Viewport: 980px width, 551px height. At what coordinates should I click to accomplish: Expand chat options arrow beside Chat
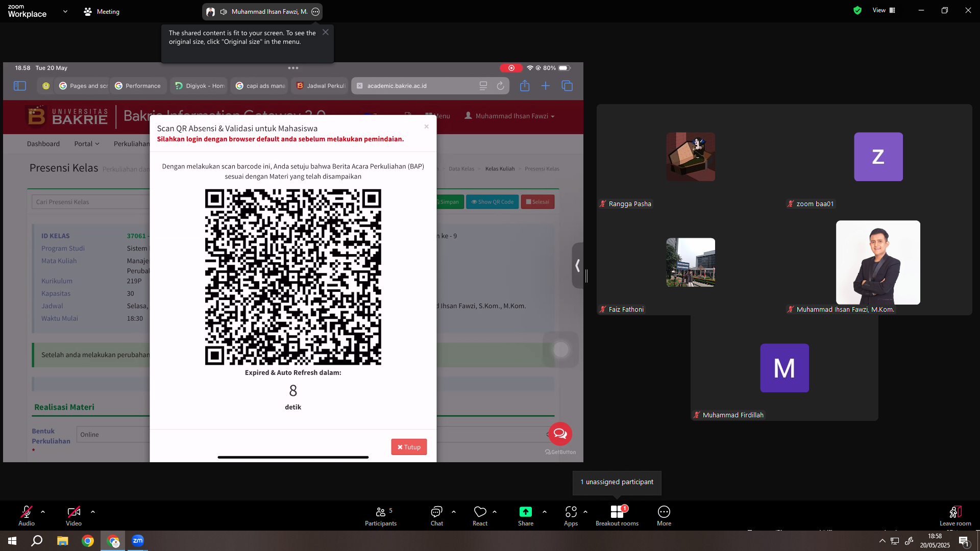click(454, 511)
